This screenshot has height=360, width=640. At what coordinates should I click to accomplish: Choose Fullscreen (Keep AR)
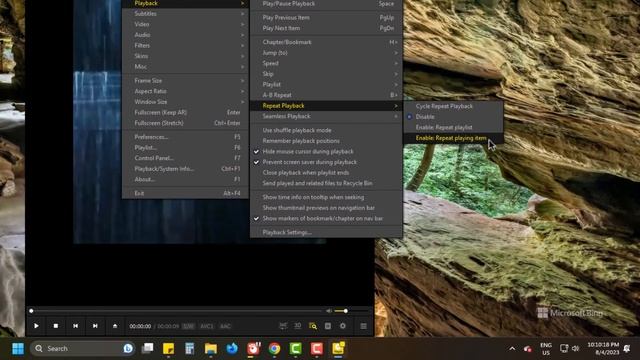(x=185, y=112)
